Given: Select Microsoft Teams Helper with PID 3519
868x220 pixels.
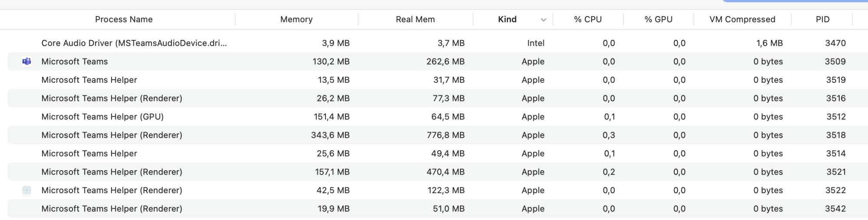Looking at the screenshot, I should (89, 80).
